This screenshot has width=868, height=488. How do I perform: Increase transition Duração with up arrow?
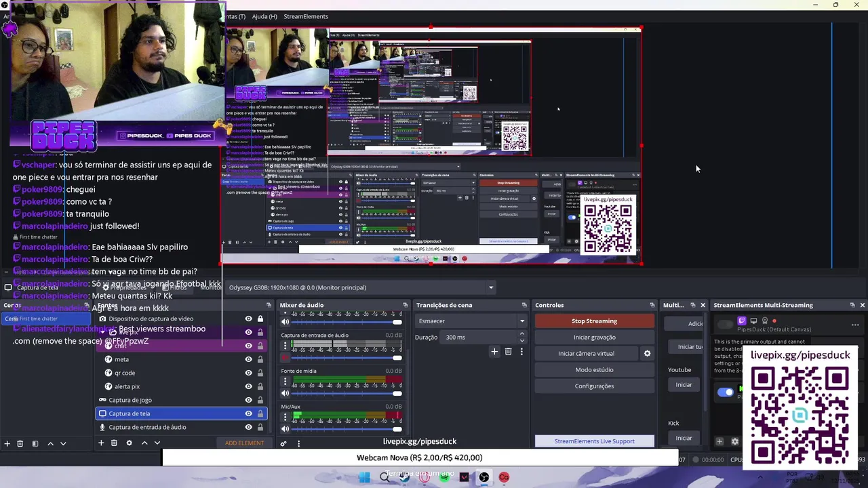click(x=521, y=334)
